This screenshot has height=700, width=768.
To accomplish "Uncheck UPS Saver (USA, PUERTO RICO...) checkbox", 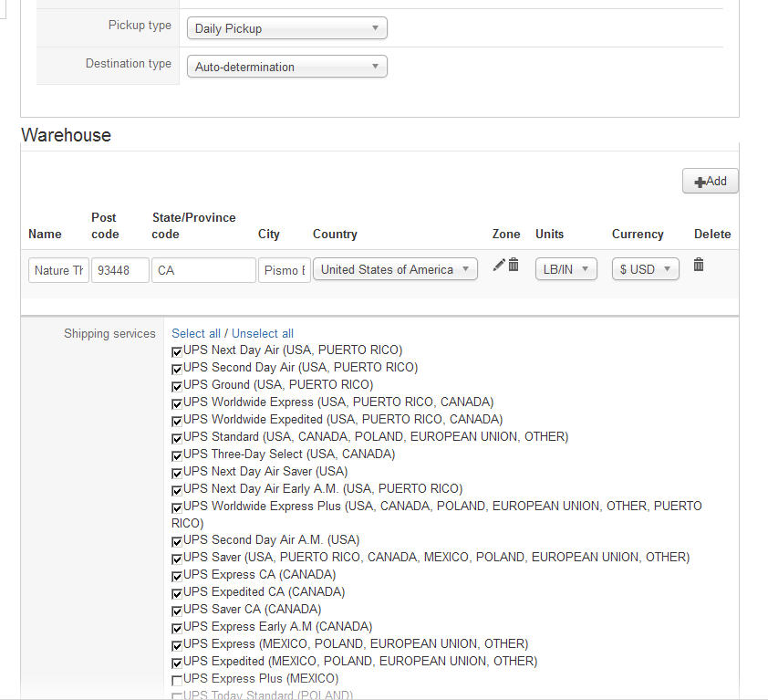I will tap(177, 559).
